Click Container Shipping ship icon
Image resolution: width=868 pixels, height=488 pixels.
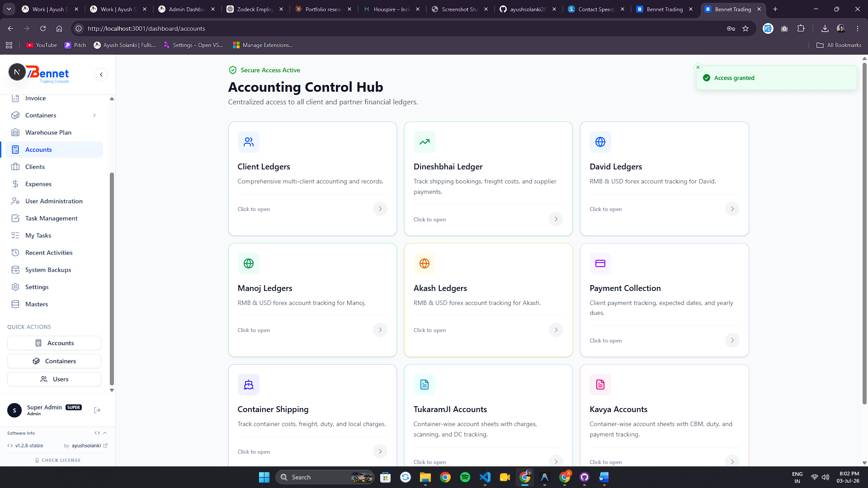(248, 385)
